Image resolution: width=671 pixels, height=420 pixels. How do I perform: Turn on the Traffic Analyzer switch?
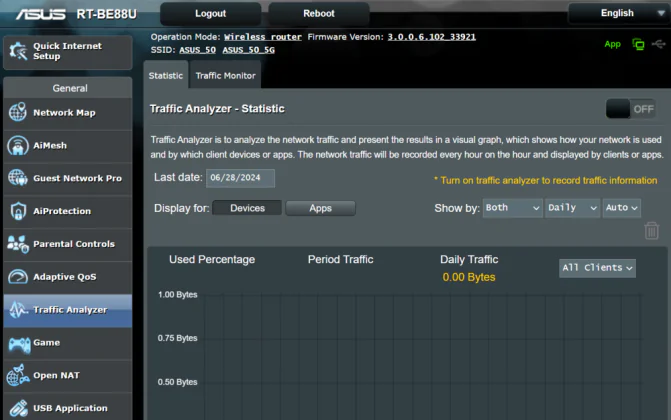click(630, 109)
